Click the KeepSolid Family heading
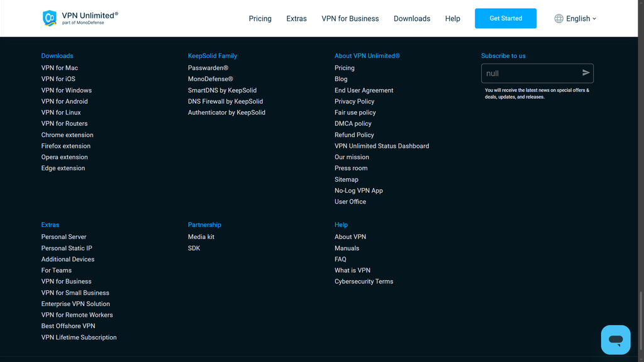 (213, 56)
